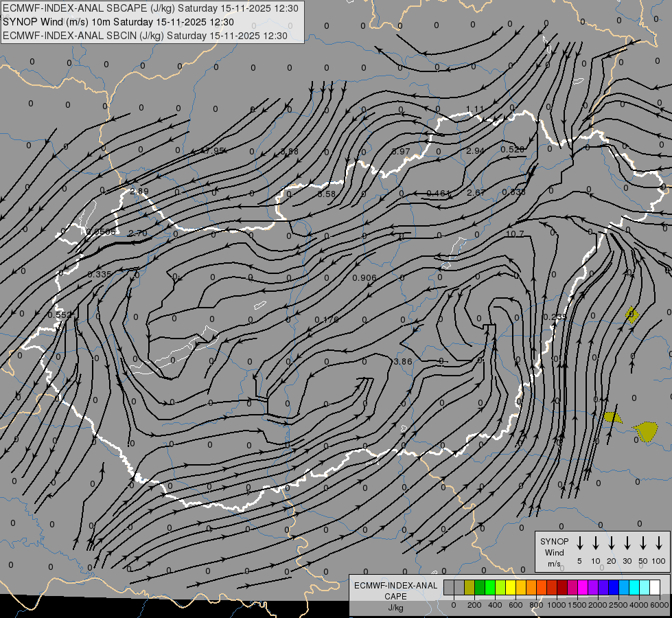Click the 0.906 value on the map
The height and width of the screenshot is (618, 672).
(364, 278)
